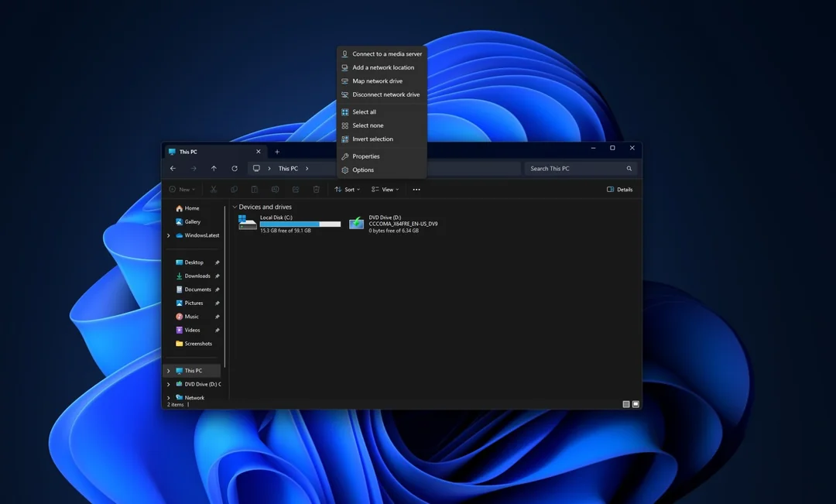Click the monitor icon in address bar
The image size is (836, 504).
[256, 169]
